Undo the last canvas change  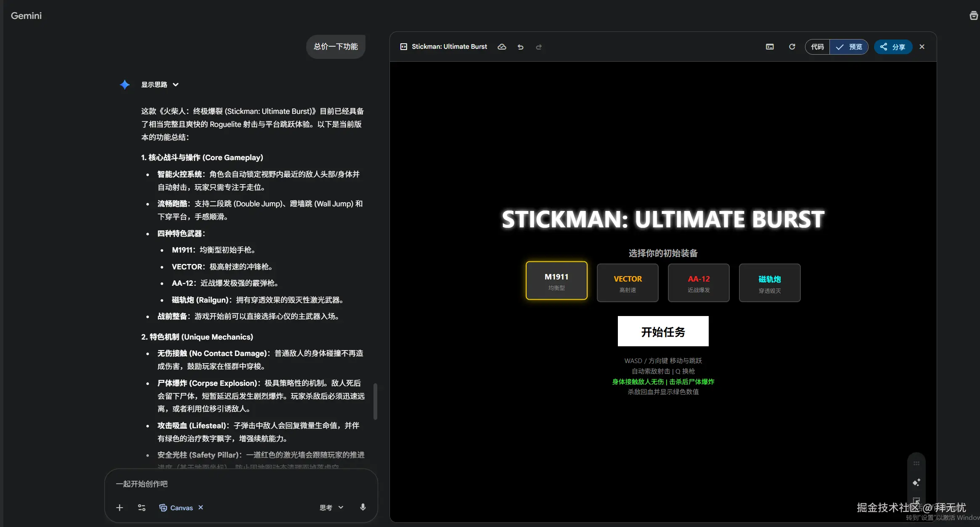tap(520, 47)
